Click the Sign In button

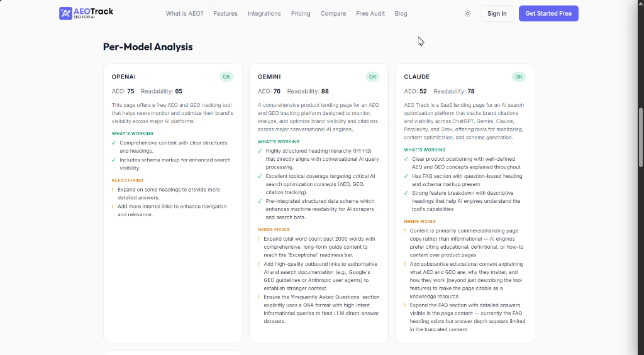(497, 14)
